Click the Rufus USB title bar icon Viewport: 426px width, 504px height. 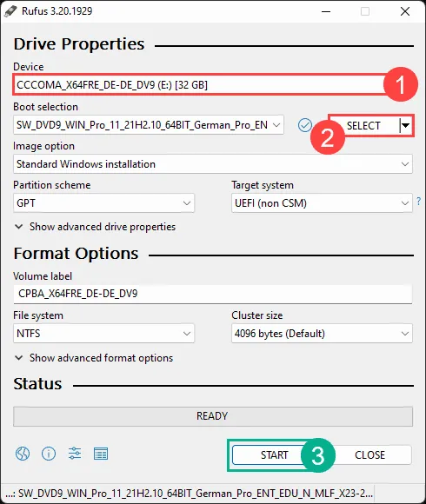point(10,11)
